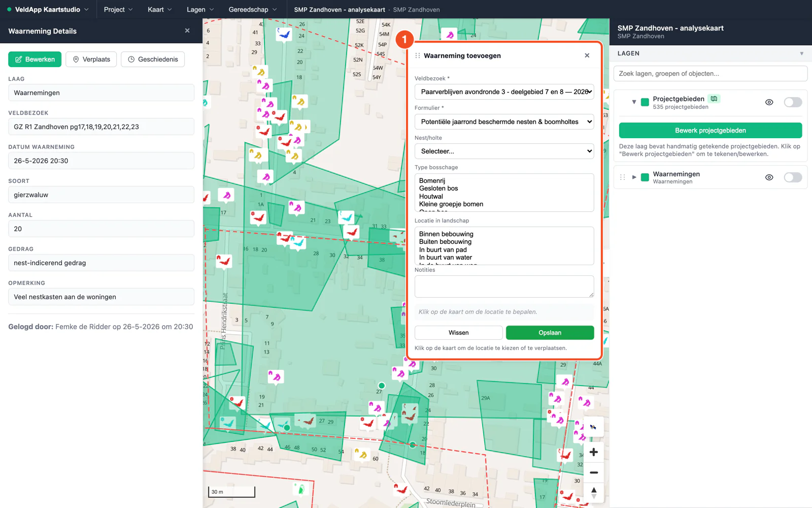The width and height of the screenshot is (812, 508).
Task: Toggle visibility eye of Projectgebieden layer
Action: pos(769,102)
